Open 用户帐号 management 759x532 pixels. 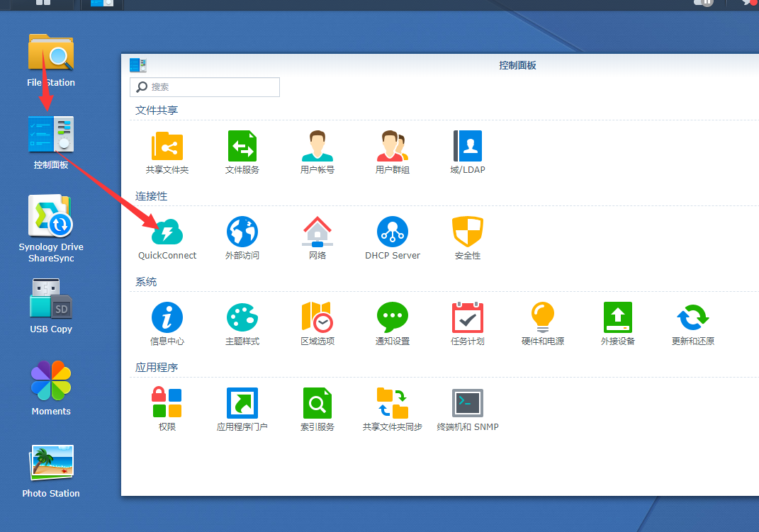click(317, 152)
